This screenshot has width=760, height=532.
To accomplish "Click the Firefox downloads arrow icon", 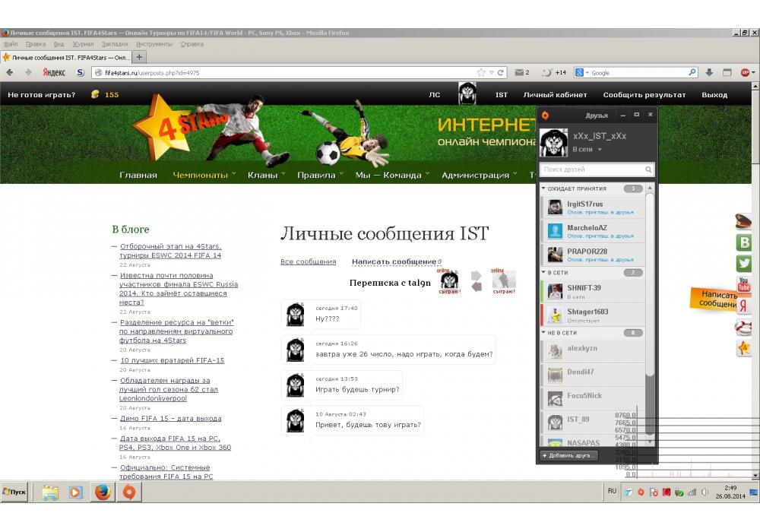I will coord(709,73).
